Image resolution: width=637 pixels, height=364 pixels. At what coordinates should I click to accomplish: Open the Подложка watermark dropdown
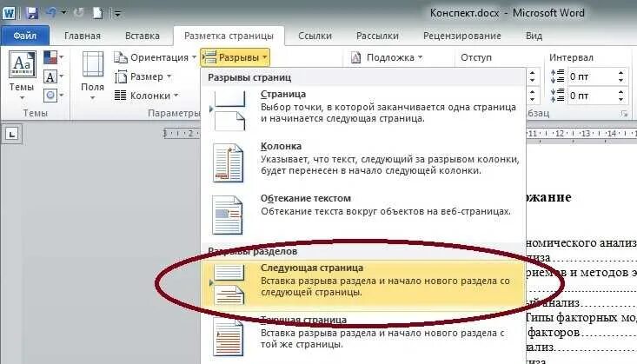[388, 57]
